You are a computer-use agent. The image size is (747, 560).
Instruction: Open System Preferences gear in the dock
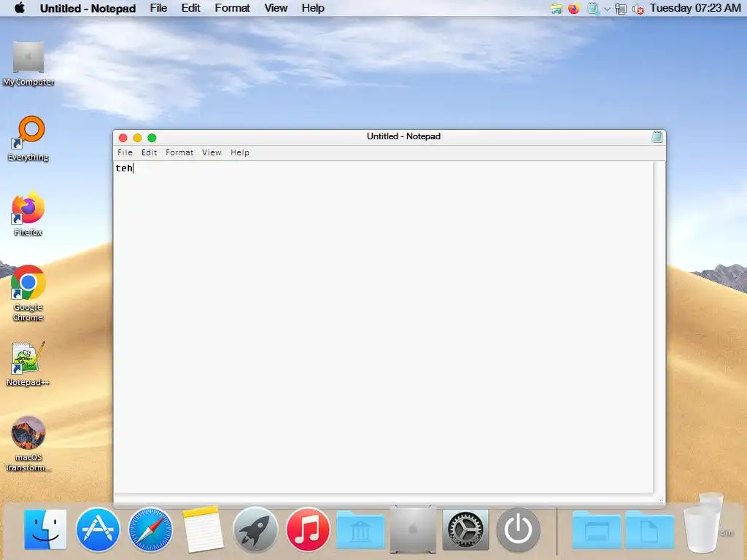pyautogui.click(x=465, y=529)
